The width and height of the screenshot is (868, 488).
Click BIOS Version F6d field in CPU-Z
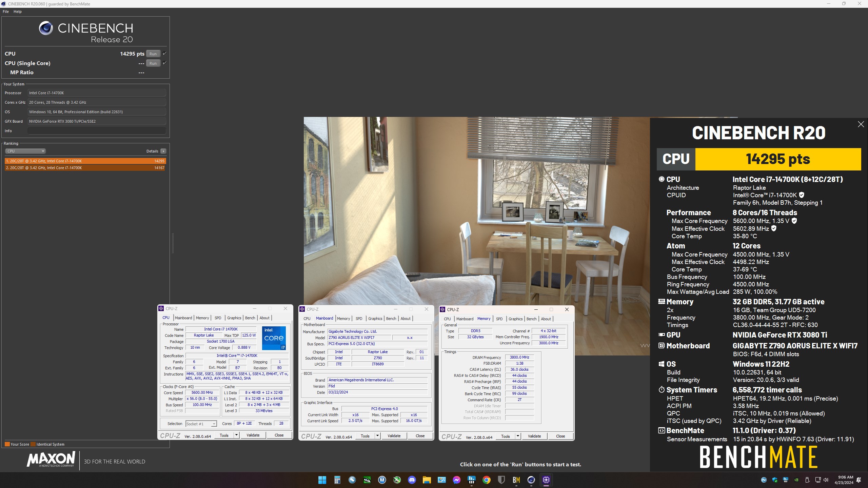click(x=377, y=386)
